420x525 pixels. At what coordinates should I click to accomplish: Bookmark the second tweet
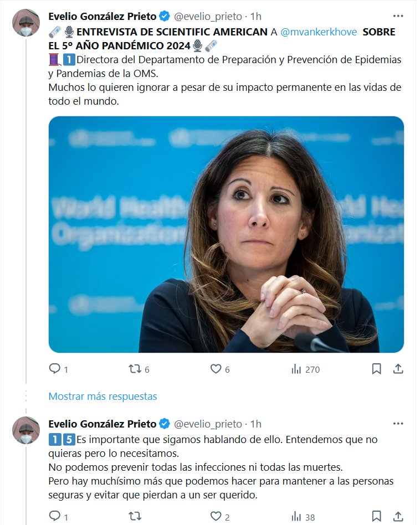pyautogui.click(x=376, y=517)
